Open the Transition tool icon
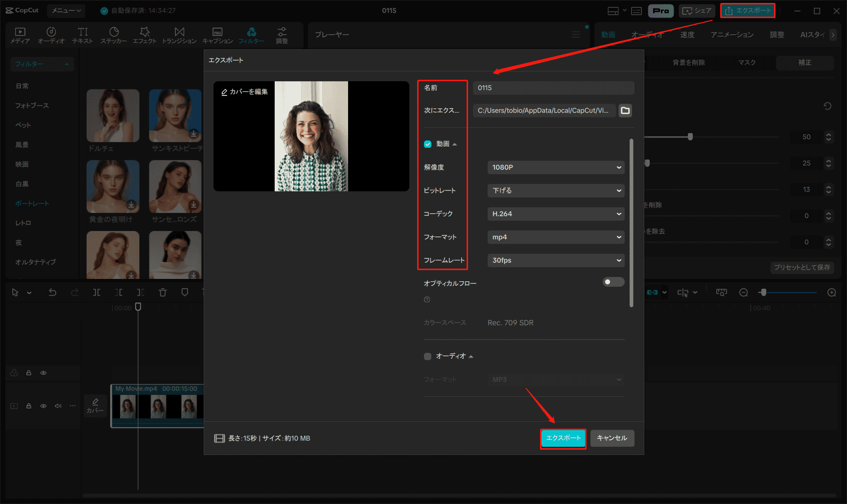Screen dimensions: 847x504 click(x=179, y=35)
